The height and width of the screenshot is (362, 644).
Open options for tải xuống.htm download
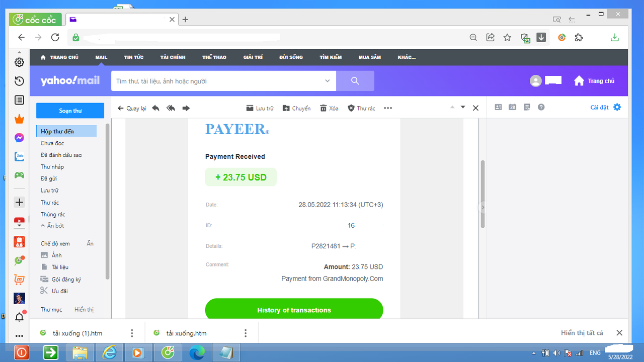coord(246,333)
